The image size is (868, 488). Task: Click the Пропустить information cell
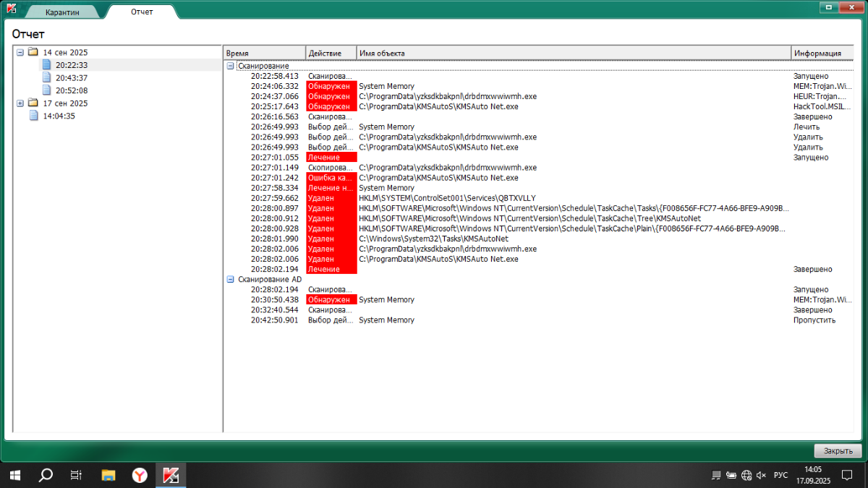tap(814, 320)
